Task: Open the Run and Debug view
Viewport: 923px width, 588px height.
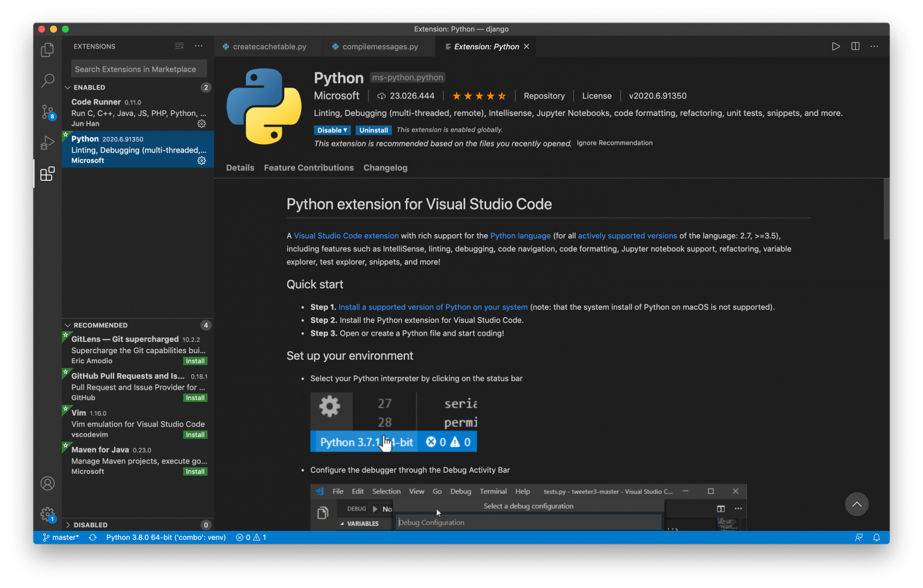Action: [x=47, y=143]
